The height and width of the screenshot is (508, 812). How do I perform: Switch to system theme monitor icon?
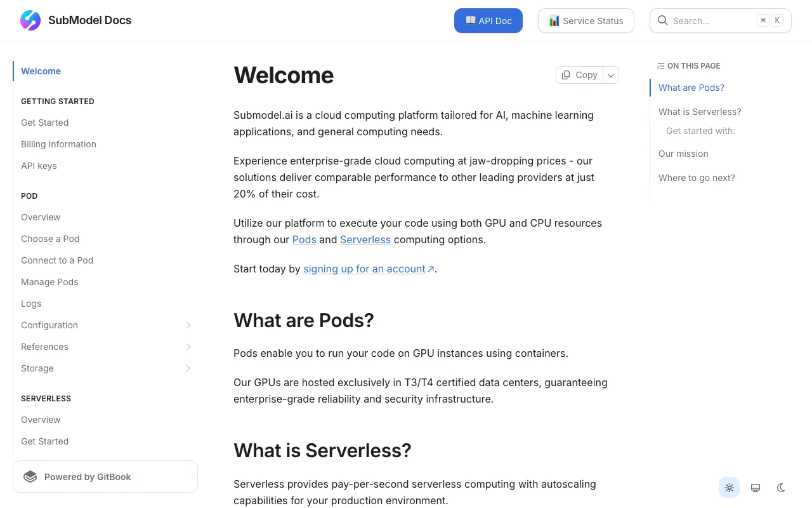click(756, 488)
